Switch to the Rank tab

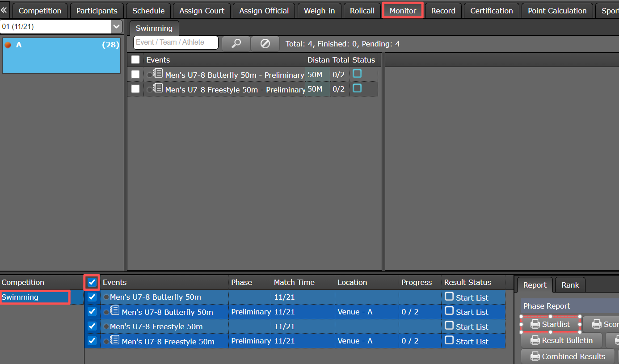[x=570, y=285]
